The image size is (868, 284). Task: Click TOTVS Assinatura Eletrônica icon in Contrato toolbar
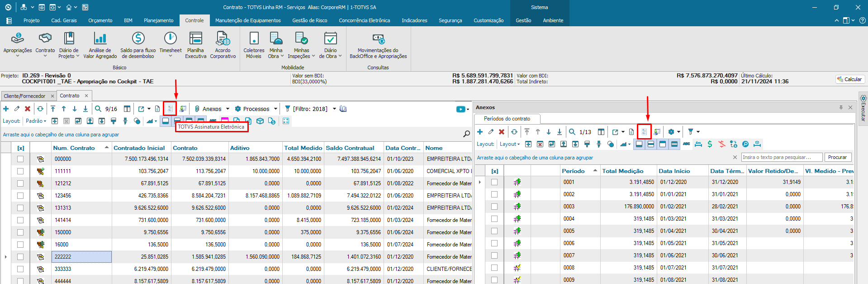(170, 109)
